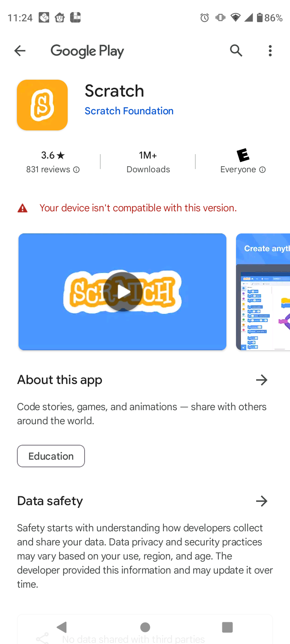Screen dimensions: 290x644
Task: Select the Education category chip
Action: click(51, 456)
